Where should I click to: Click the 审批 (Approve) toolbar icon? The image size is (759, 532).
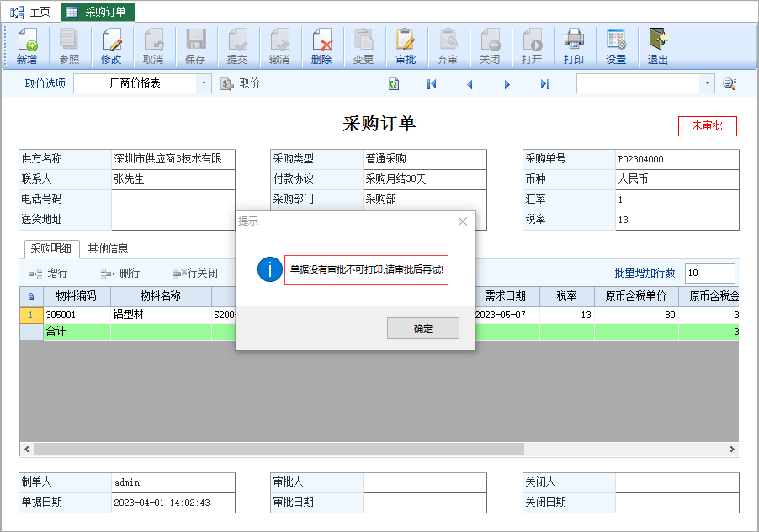coord(406,46)
